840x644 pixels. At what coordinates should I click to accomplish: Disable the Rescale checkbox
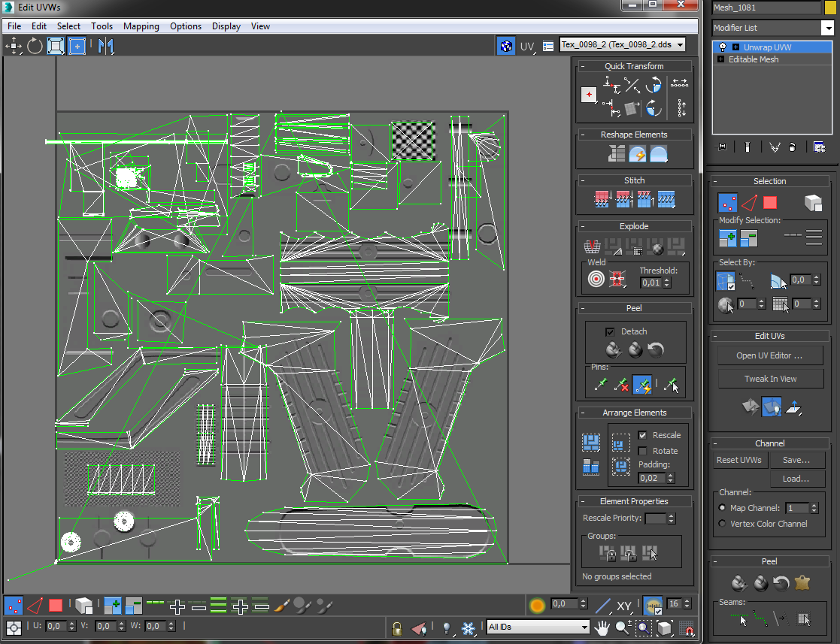click(x=642, y=435)
